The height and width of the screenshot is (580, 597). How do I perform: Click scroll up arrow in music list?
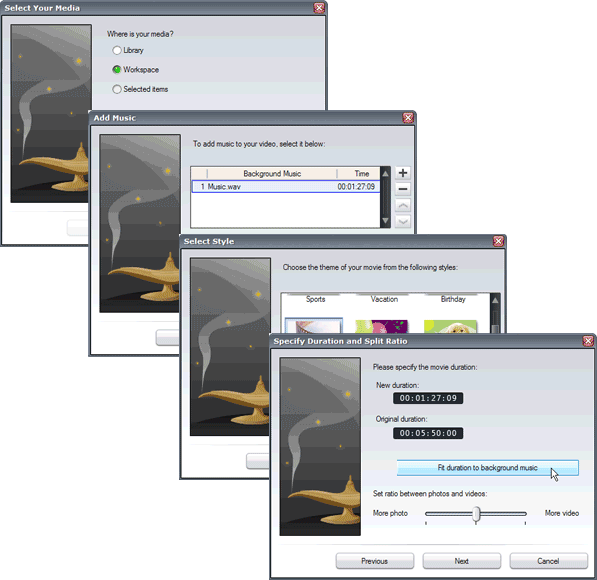point(385,174)
